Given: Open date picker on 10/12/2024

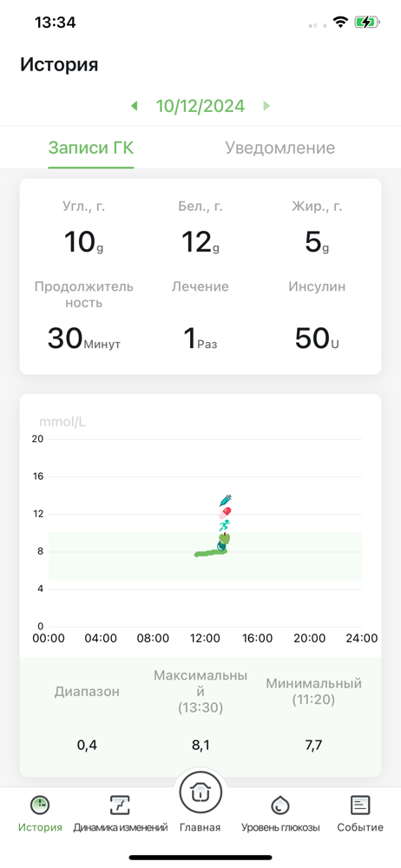Looking at the screenshot, I should pos(200,106).
